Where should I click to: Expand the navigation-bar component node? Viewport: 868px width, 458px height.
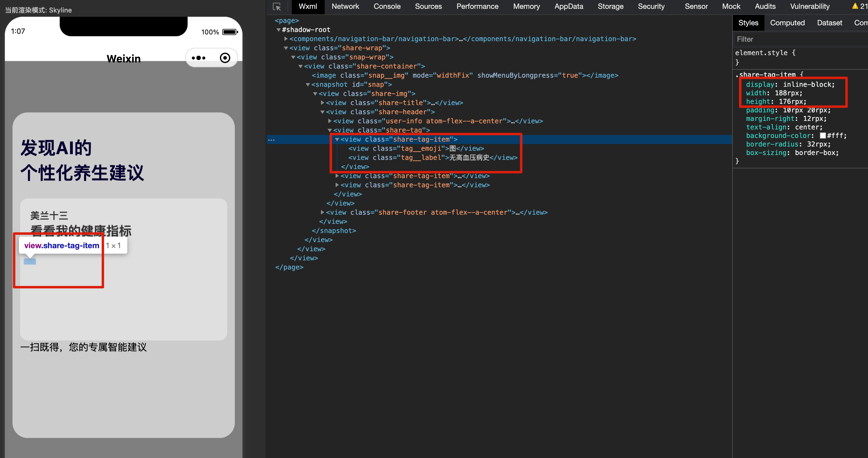[286, 39]
